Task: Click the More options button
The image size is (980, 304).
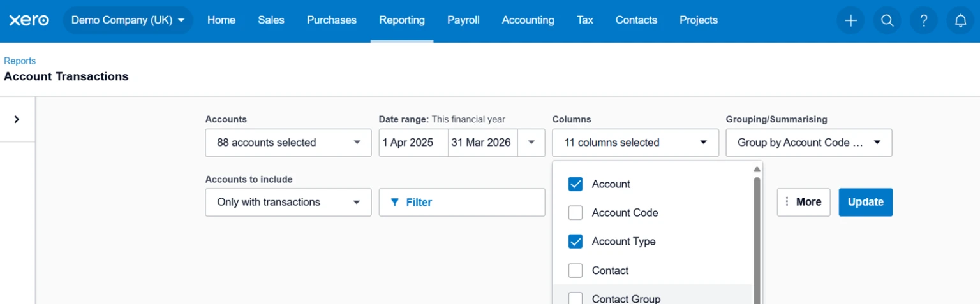Action: click(x=803, y=202)
